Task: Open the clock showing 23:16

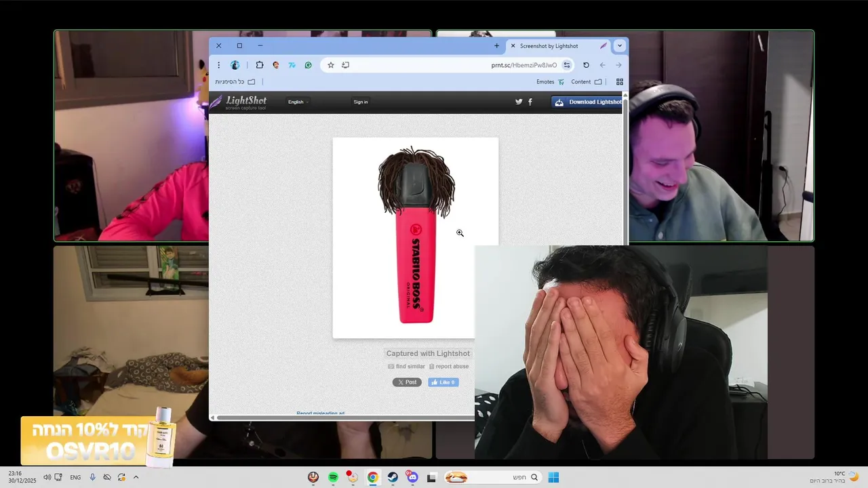Action: (x=22, y=477)
